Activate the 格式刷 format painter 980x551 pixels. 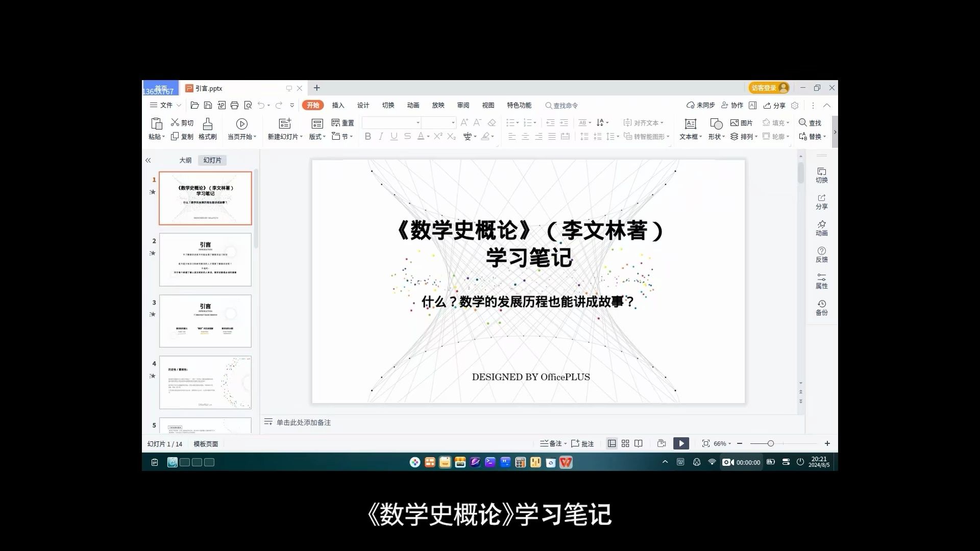[x=208, y=129]
